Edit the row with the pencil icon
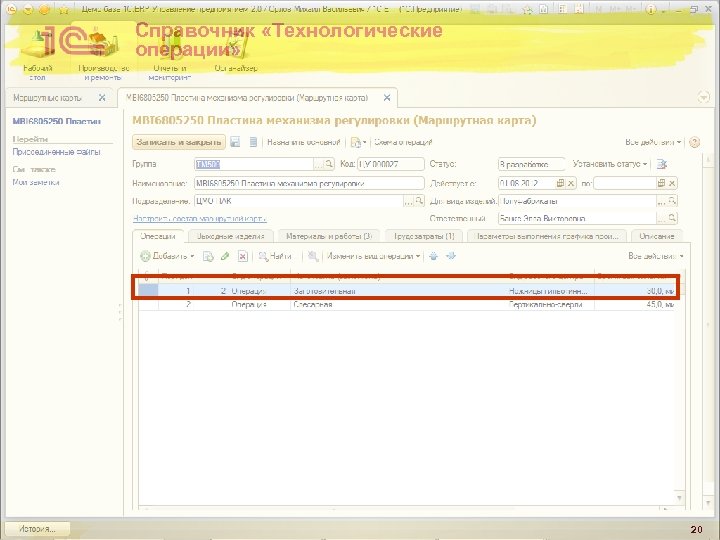 [x=225, y=256]
